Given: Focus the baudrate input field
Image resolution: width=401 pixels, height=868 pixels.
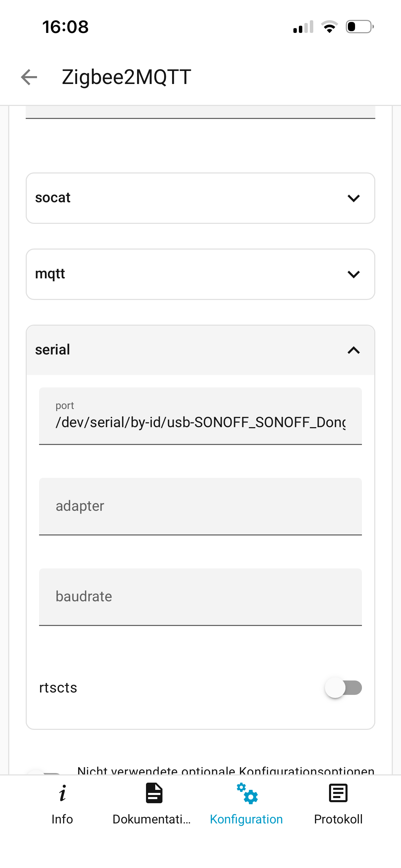Looking at the screenshot, I should (200, 597).
